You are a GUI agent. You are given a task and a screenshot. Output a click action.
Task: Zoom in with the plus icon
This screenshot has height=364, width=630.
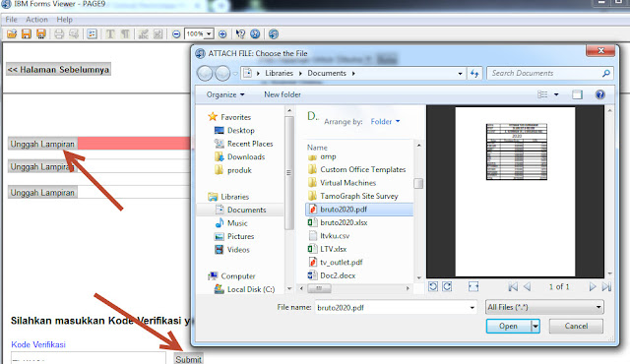click(222, 34)
